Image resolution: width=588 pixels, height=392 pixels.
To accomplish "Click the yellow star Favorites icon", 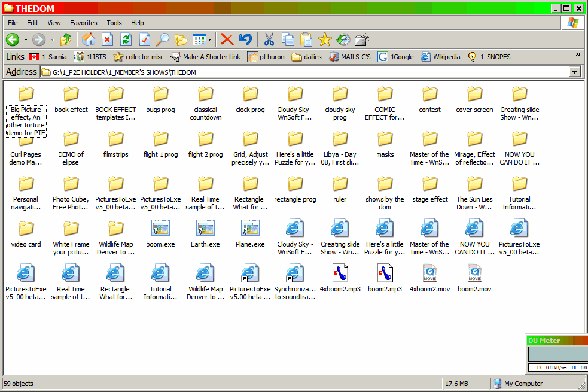I will pos(324,40).
